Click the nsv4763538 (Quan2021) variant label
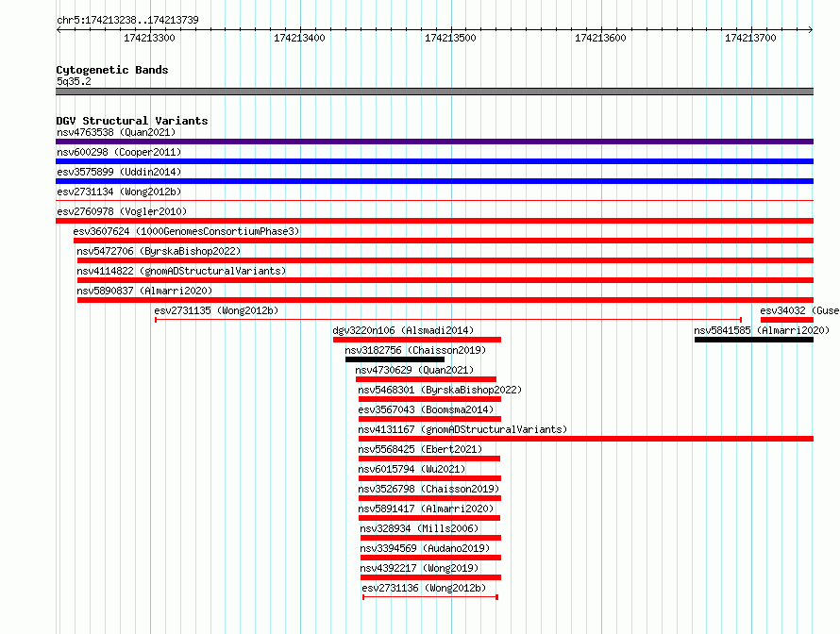Screen dimensions: 840x634 116,132
